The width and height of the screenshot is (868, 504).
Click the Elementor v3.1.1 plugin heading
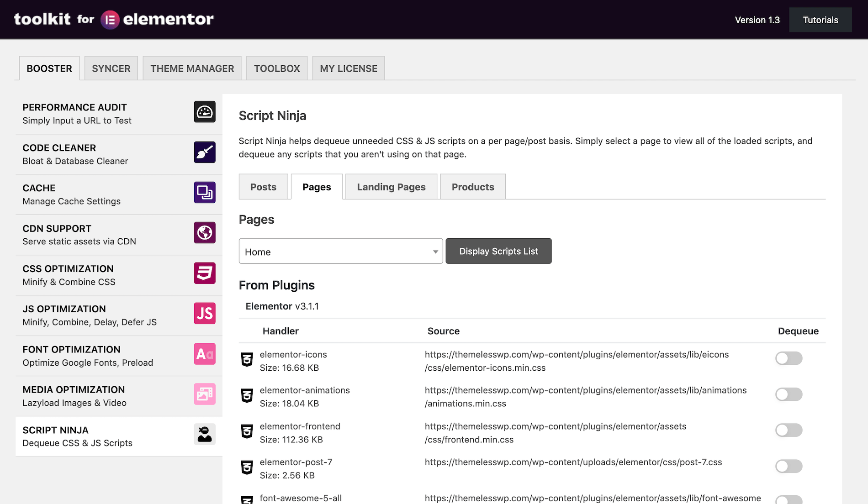pyautogui.click(x=282, y=306)
